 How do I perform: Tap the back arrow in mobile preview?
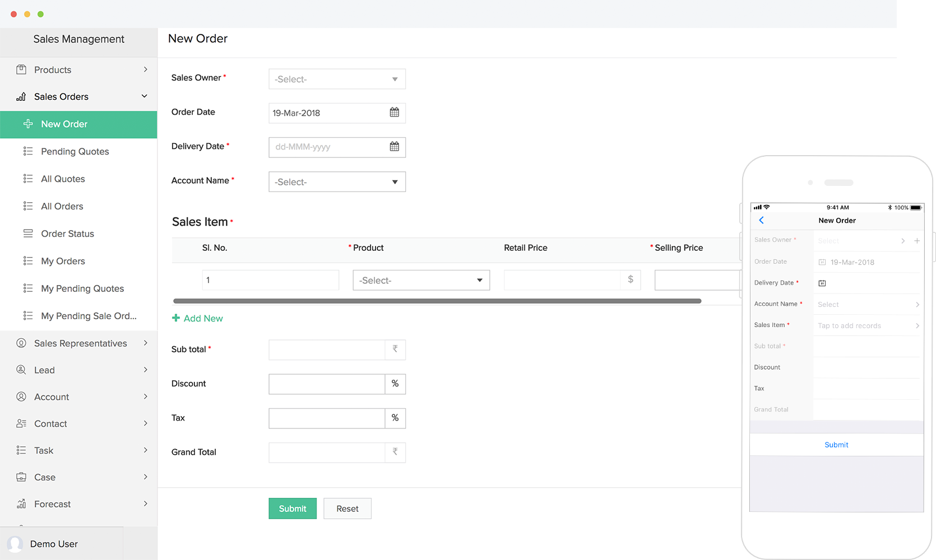point(761,221)
